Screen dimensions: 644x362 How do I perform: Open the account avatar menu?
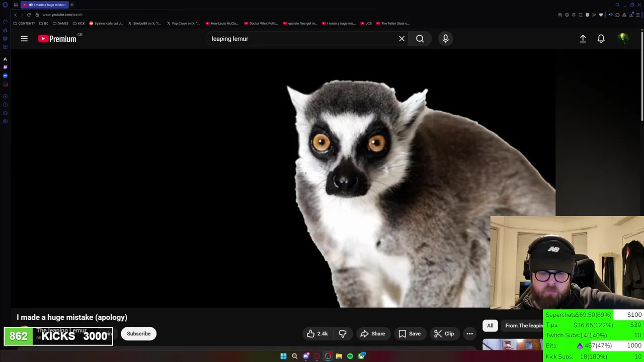622,38
